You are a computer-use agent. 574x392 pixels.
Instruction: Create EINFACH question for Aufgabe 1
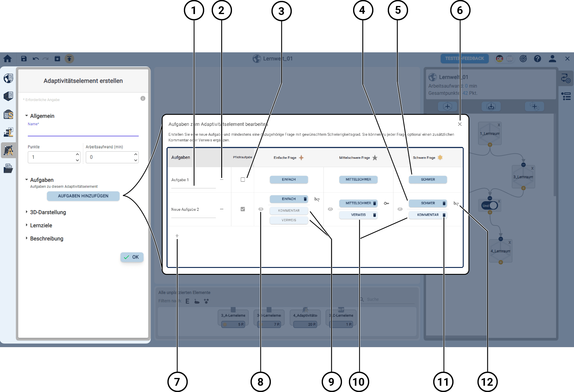(x=289, y=180)
